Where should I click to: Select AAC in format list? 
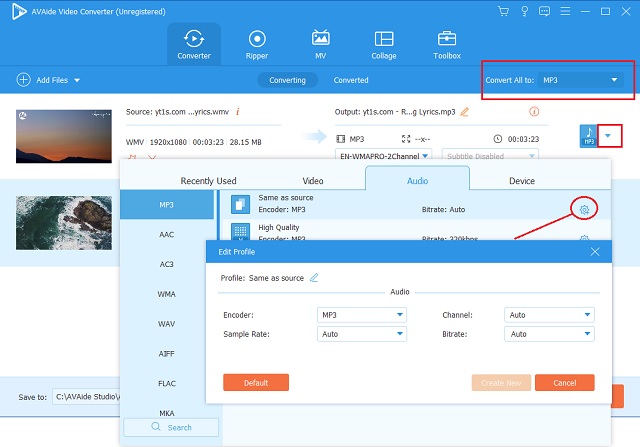click(x=167, y=234)
